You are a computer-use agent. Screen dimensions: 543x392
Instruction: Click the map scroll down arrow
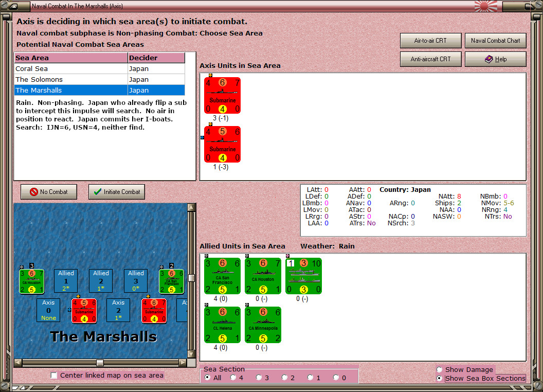pos(191,354)
